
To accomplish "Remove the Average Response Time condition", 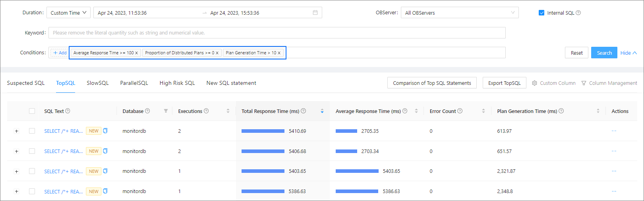I will click(x=137, y=53).
